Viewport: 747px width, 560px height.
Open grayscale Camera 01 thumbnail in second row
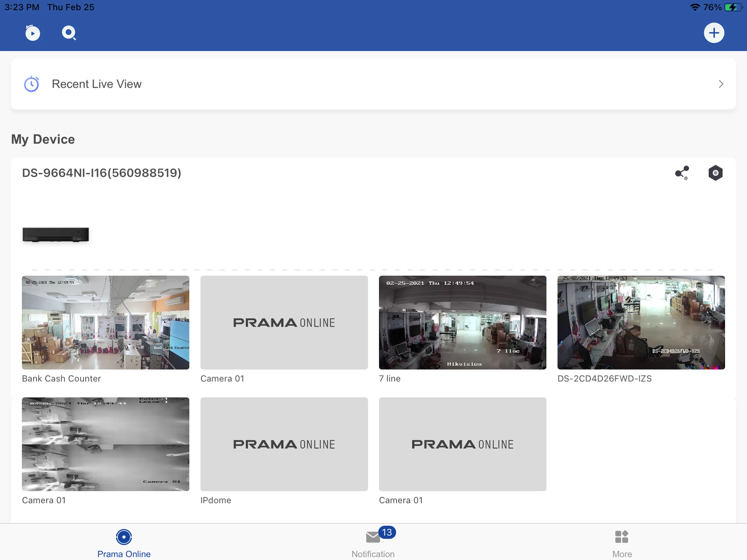[105, 444]
